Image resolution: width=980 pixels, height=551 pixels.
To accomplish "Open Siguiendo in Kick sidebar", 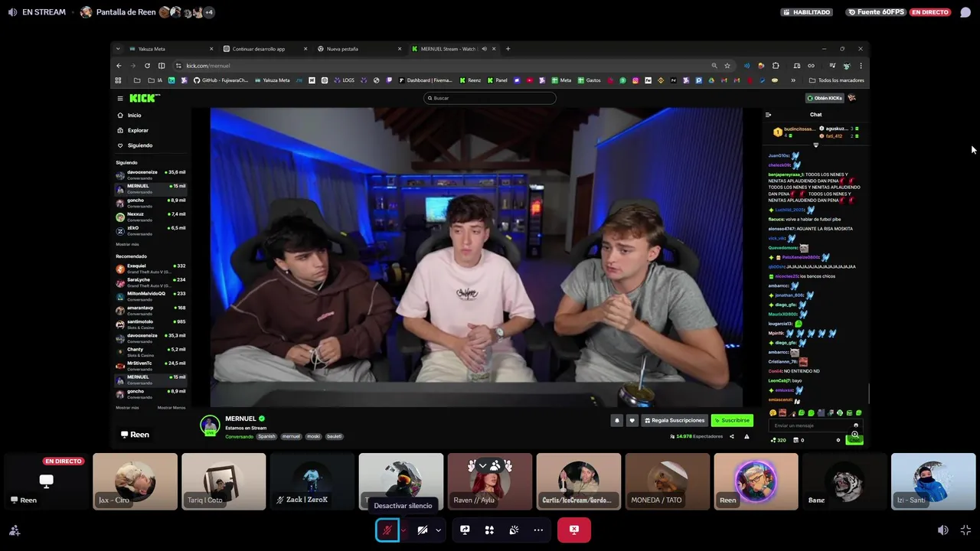I will tap(140, 145).
